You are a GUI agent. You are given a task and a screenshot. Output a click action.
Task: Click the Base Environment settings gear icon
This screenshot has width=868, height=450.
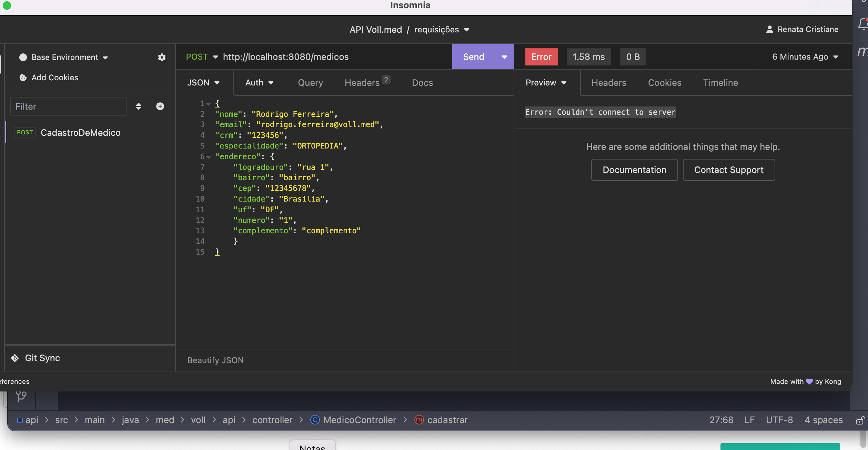coord(161,57)
